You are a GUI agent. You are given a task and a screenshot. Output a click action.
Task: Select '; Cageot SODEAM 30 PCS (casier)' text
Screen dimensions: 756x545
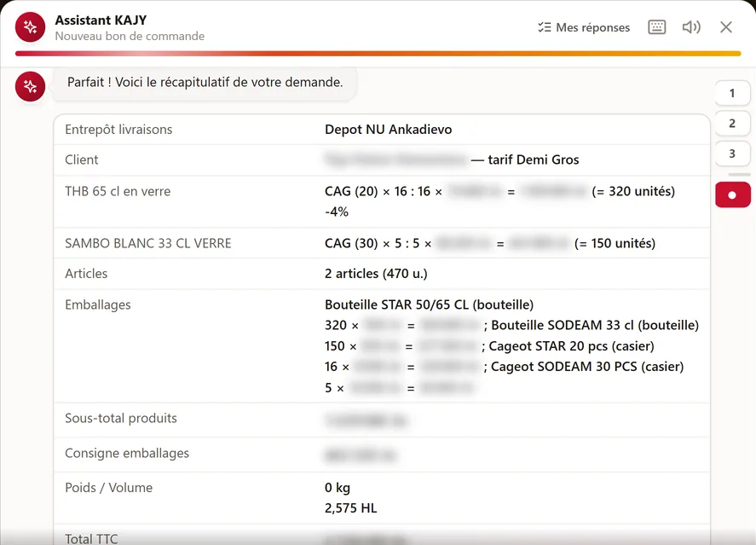click(583, 367)
